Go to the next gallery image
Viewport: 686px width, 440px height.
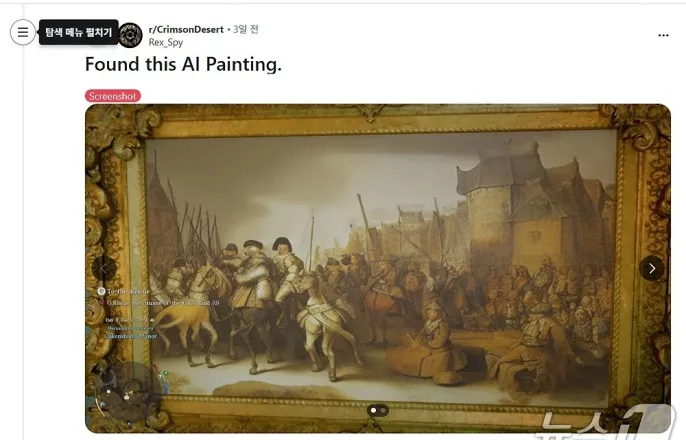click(651, 268)
